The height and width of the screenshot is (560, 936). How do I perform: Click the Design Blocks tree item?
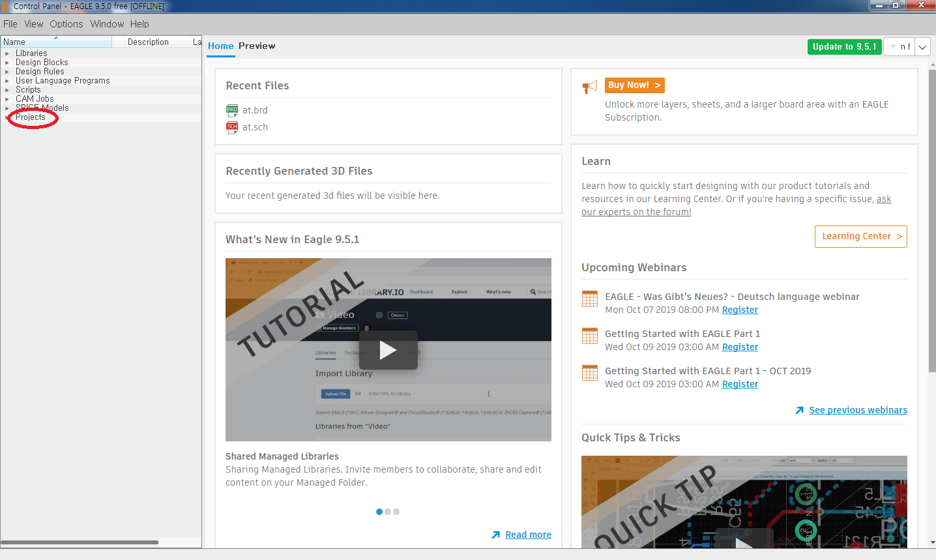42,63
